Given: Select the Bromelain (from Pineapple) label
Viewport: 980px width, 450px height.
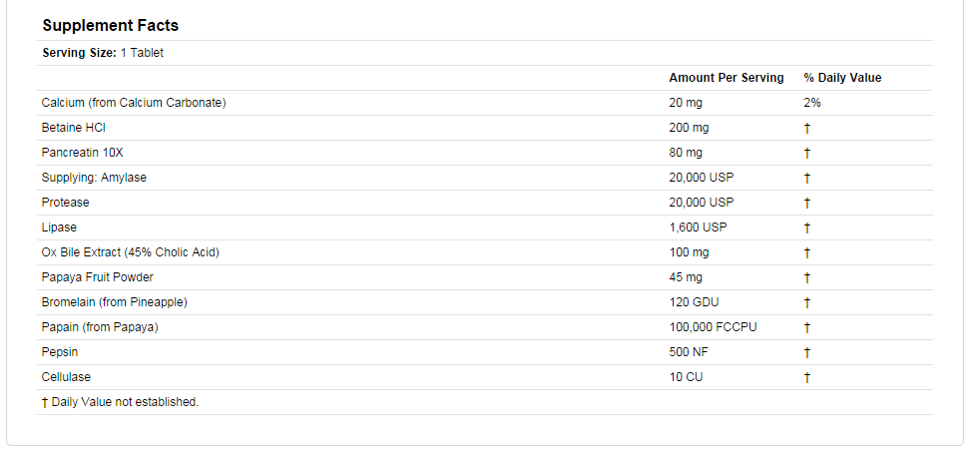Looking at the screenshot, I should [114, 302].
